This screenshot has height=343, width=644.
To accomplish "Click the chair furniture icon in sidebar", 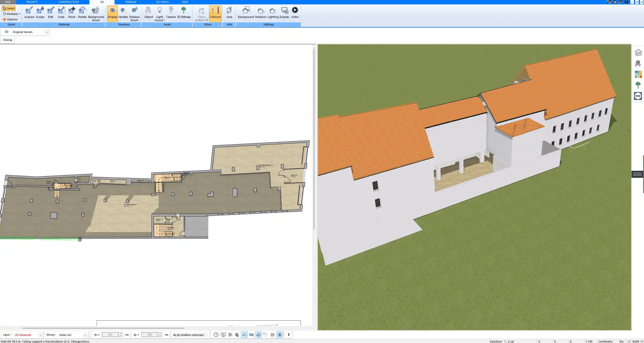I will tap(638, 63).
